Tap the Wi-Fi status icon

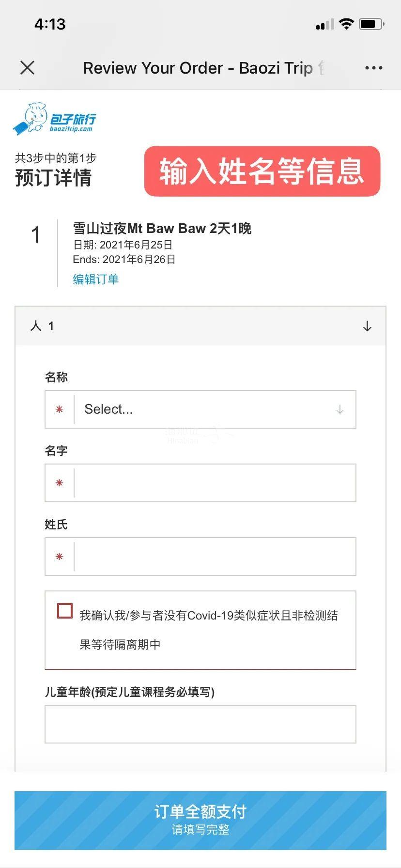coord(346,24)
